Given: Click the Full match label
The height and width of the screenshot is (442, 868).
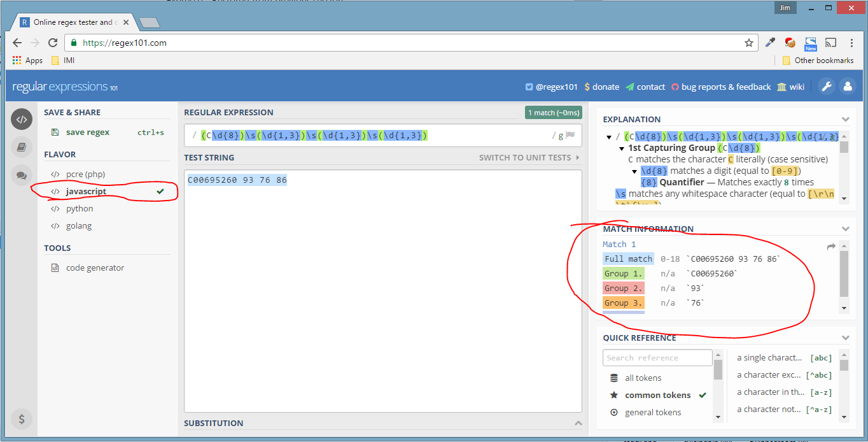Looking at the screenshot, I should click(628, 259).
